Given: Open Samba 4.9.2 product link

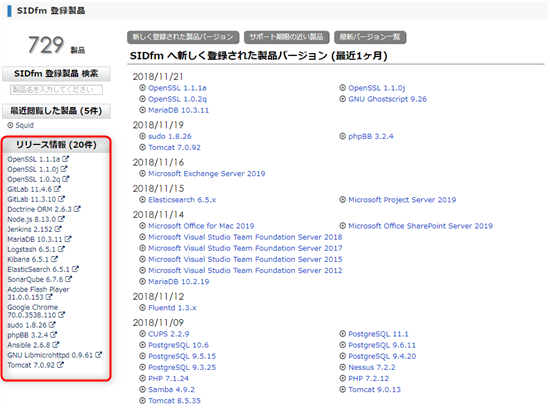Looking at the screenshot, I should (x=172, y=390).
